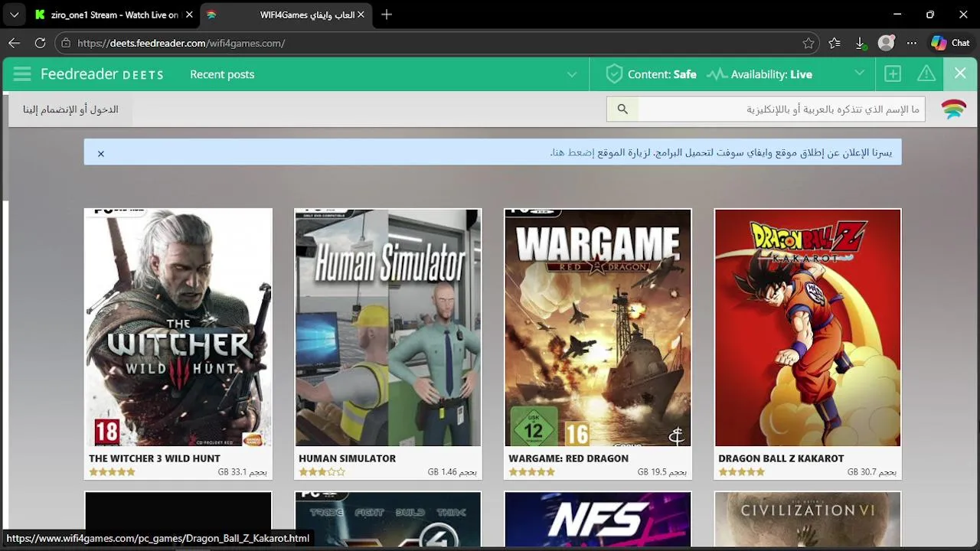Open the browser profile avatar
The image size is (980, 551).
886,43
